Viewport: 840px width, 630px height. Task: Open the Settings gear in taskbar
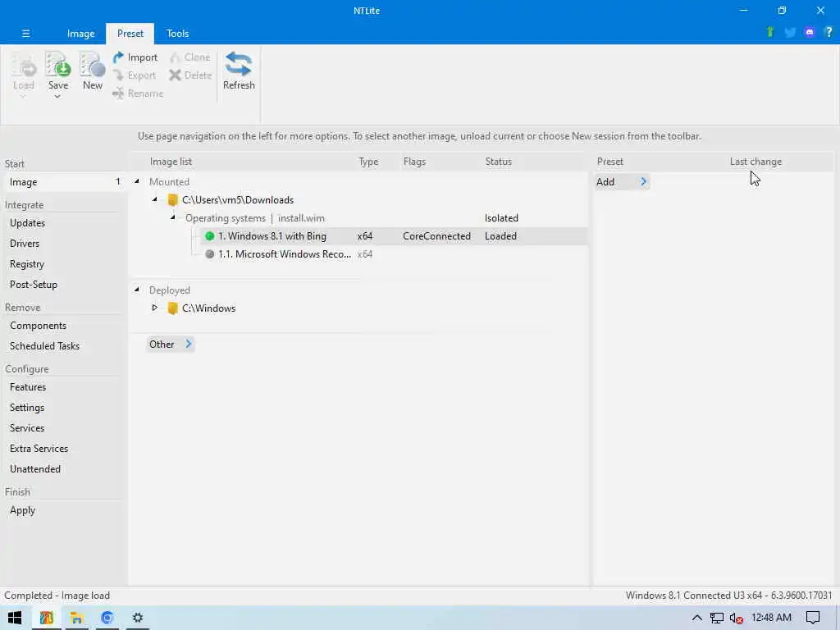click(x=138, y=618)
